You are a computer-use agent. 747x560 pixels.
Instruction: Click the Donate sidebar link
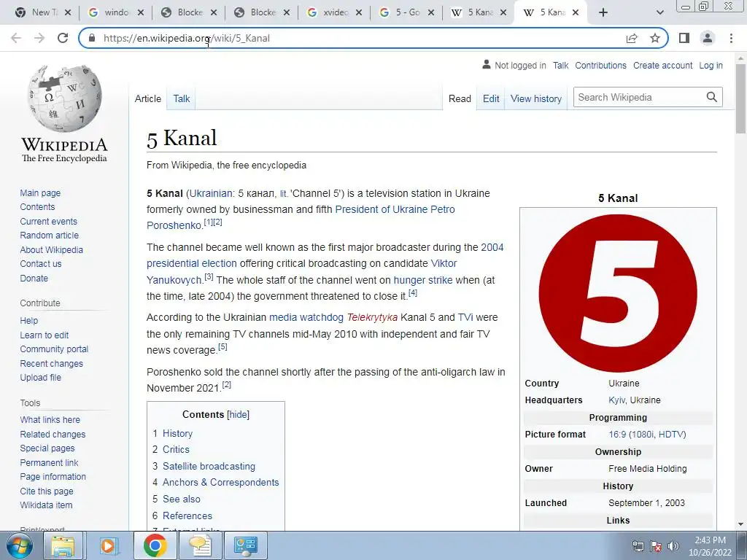(34, 278)
